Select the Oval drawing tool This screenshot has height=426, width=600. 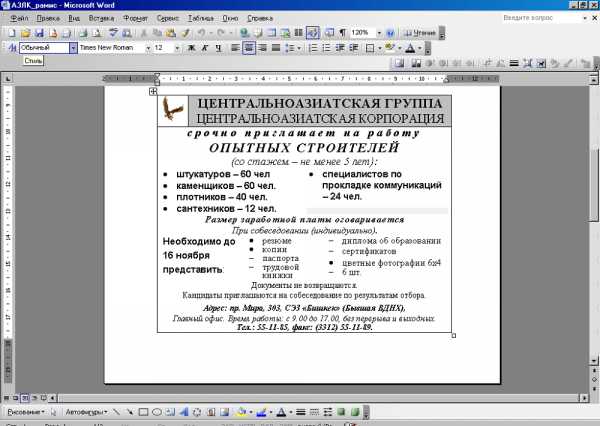157,412
